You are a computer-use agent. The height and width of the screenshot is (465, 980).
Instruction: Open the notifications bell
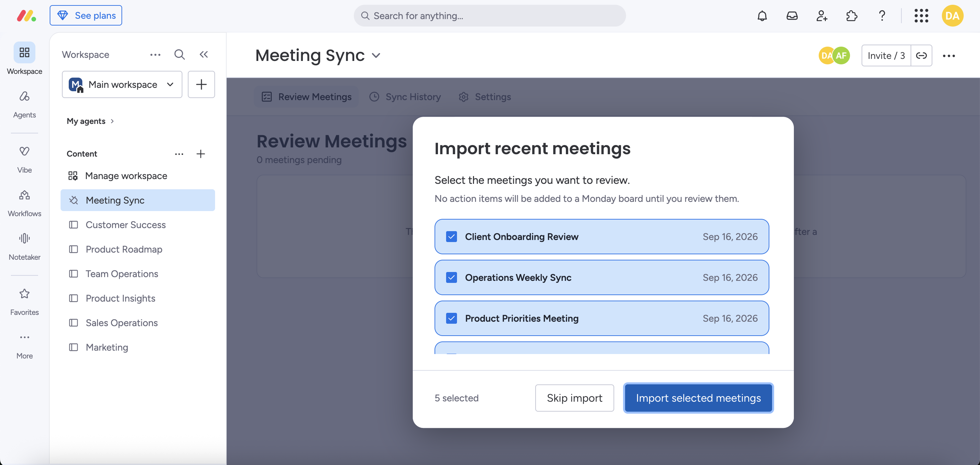click(762, 16)
